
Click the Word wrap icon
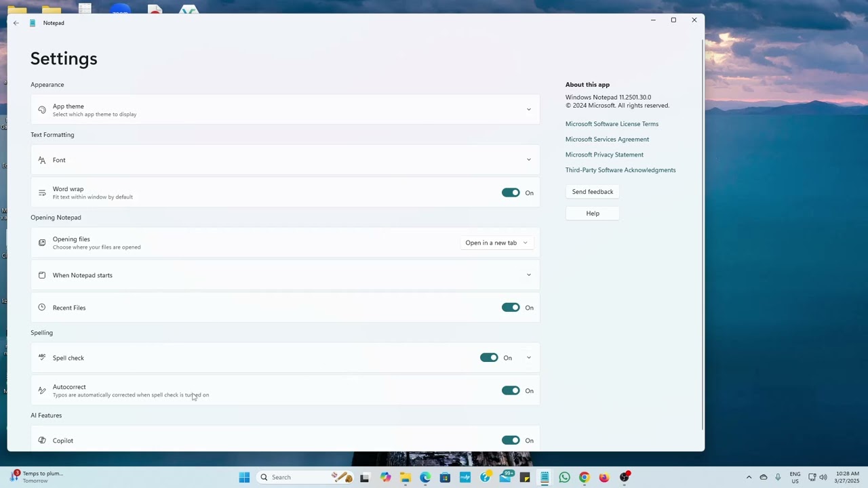(42, 192)
